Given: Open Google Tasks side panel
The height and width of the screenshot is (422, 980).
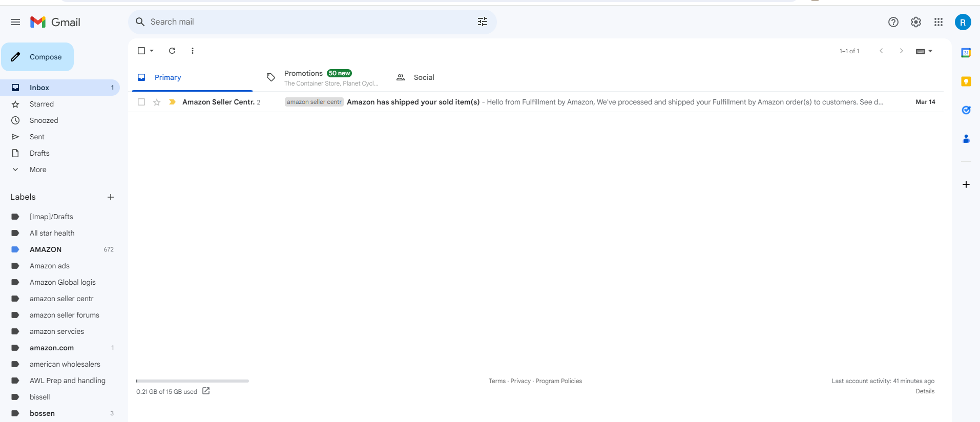Looking at the screenshot, I should [966, 110].
